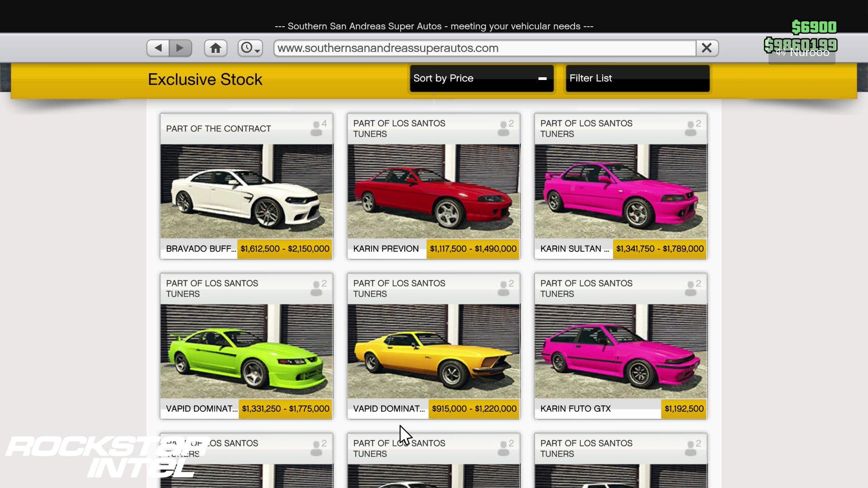The width and height of the screenshot is (868, 488).
Task: Click the KARIN SULTAN ... name label
Action: (575, 249)
